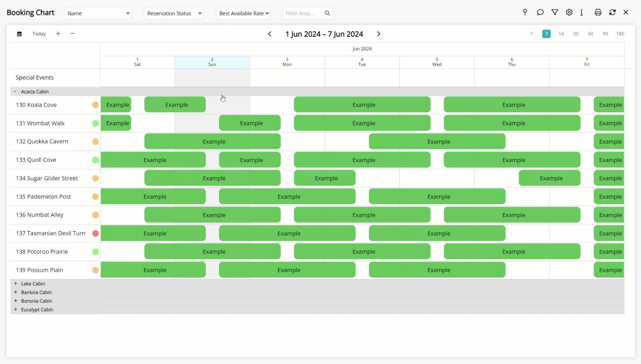Viewport: 641px width, 364px height.
Task: Open Friday reservation on 139 Possum Plain
Action: [609, 270]
